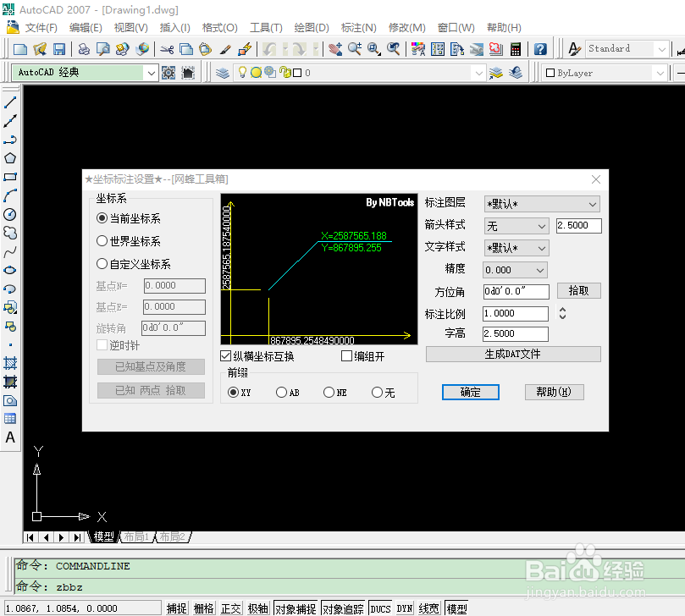Click the Cut scissors icon
Screen dimensions: 685x616
point(167,49)
